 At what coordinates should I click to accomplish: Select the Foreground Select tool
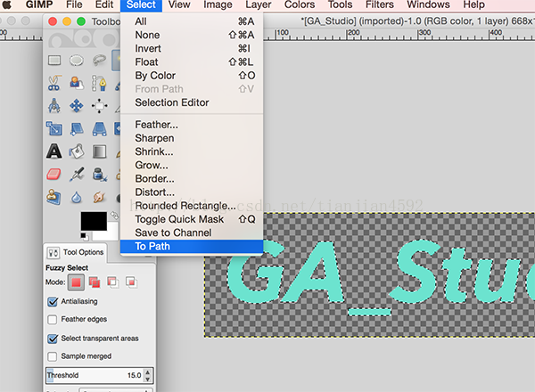[x=77, y=83]
